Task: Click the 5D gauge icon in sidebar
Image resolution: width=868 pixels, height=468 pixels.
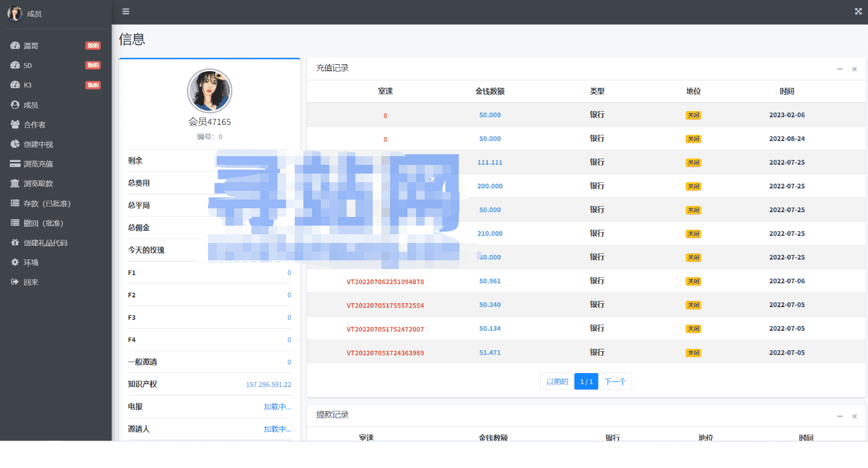Action: pos(15,65)
